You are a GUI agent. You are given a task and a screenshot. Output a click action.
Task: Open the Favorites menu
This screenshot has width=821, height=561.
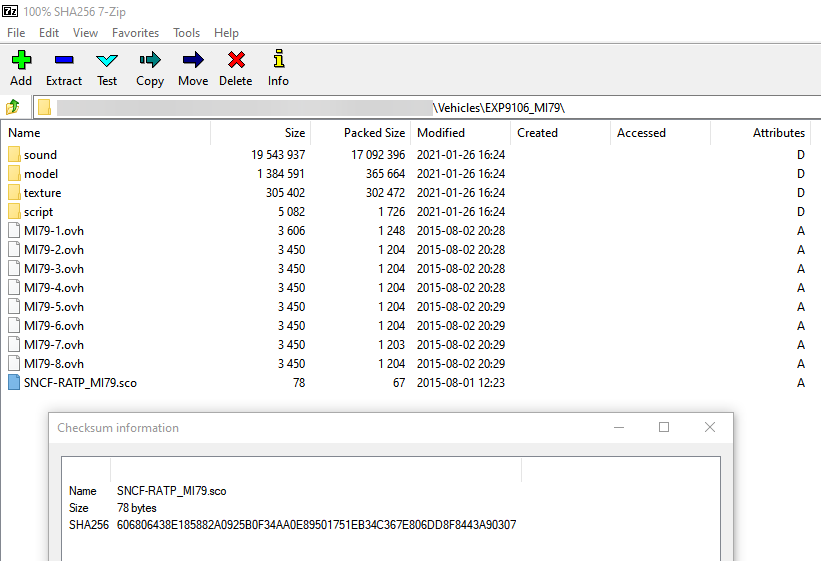(x=135, y=33)
